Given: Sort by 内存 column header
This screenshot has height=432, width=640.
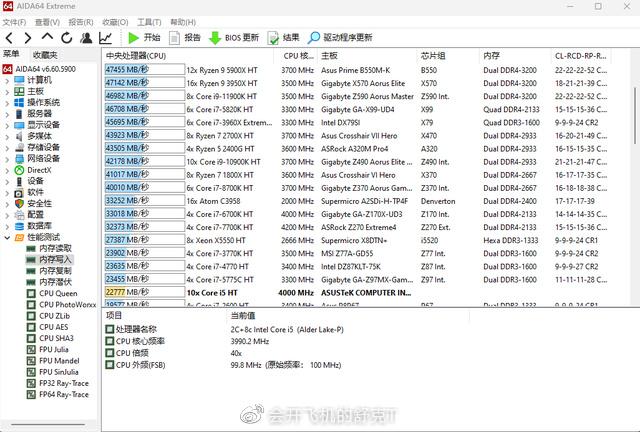Looking at the screenshot, I should [515, 56].
